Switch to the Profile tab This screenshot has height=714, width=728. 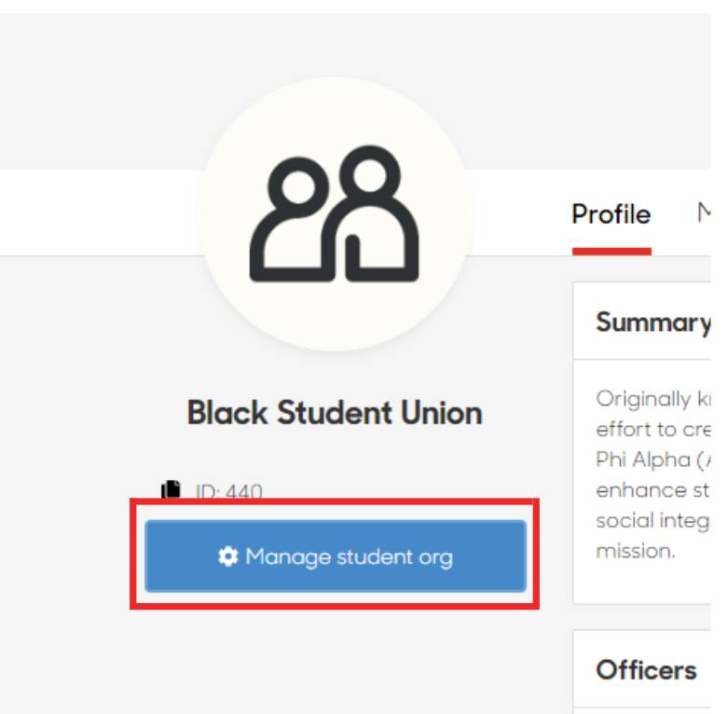[611, 215]
